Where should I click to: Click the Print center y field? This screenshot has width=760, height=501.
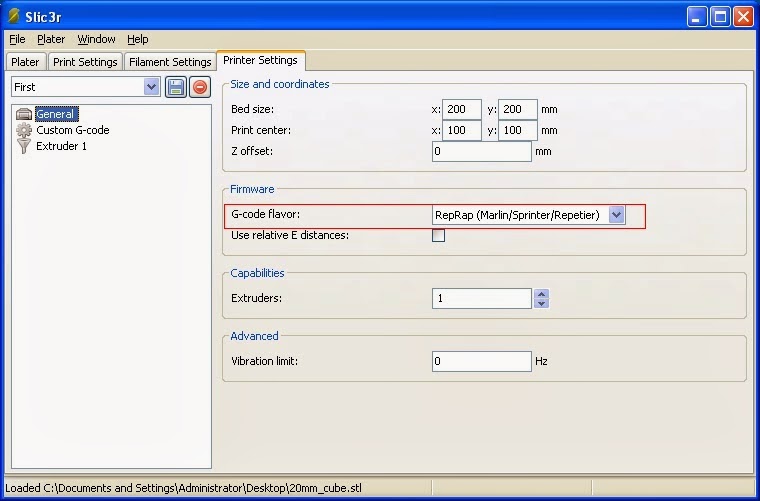(518, 130)
